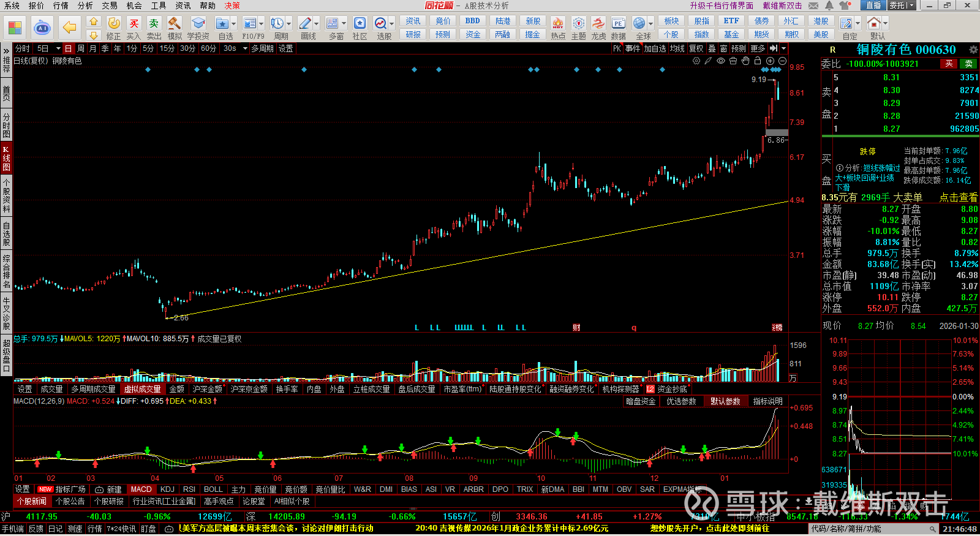
Task: Open dropdown arrow beside 画线 icon
Action: pyautogui.click(x=316, y=24)
